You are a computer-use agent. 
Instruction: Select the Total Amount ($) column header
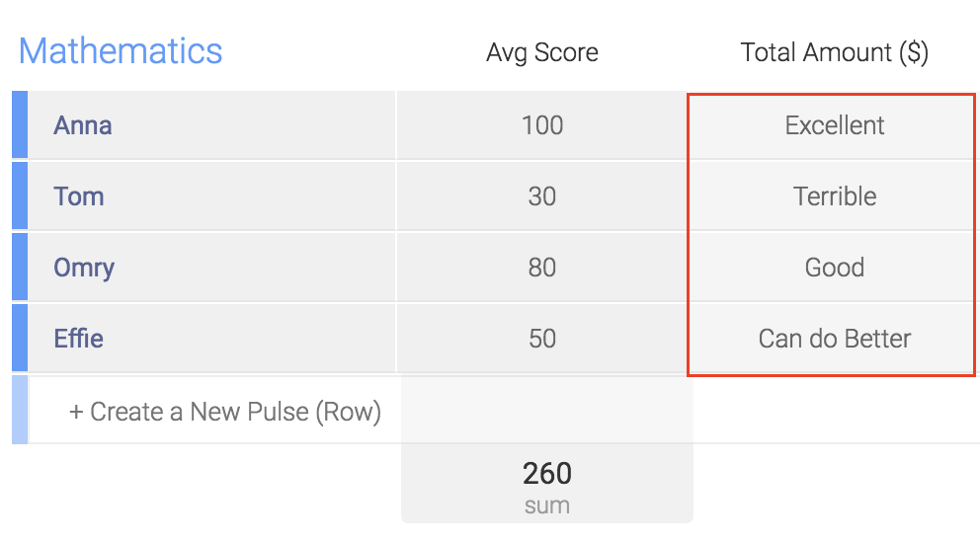(x=835, y=52)
